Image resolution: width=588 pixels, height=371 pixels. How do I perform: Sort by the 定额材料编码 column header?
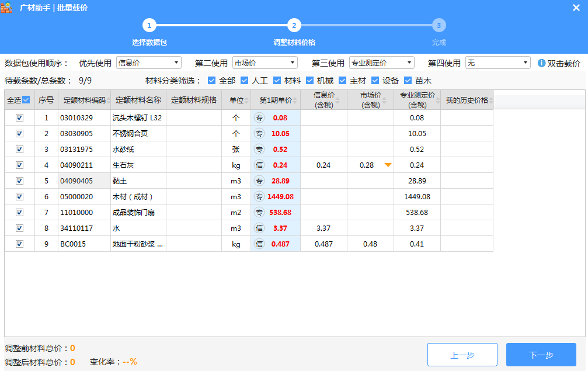[84, 100]
